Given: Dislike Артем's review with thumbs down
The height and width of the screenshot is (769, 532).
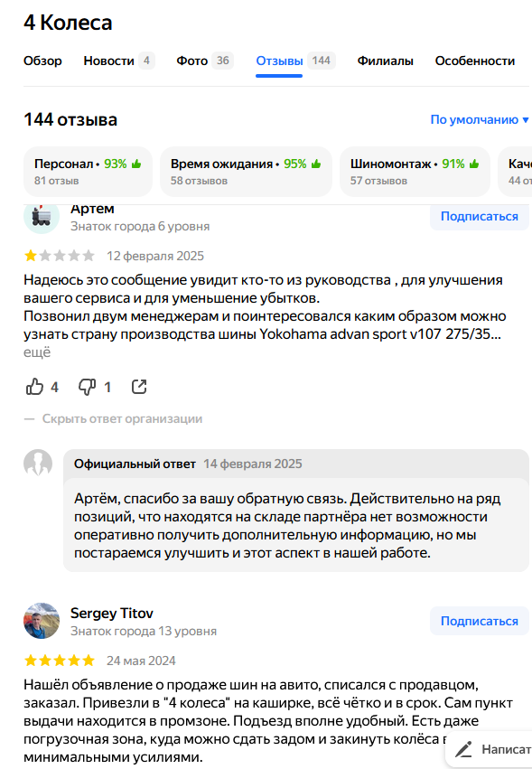Looking at the screenshot, I should (86, 386).
